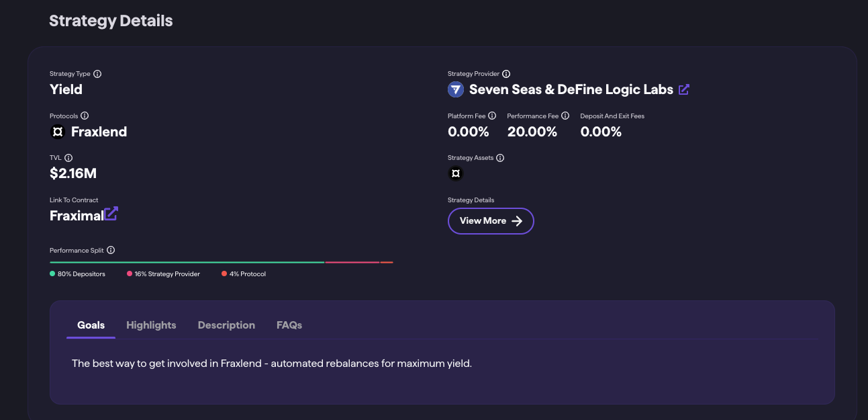The width and height of the screenshot is (868, 420).
Task: Click the Strategy Assets token icon
Action: 456,174
